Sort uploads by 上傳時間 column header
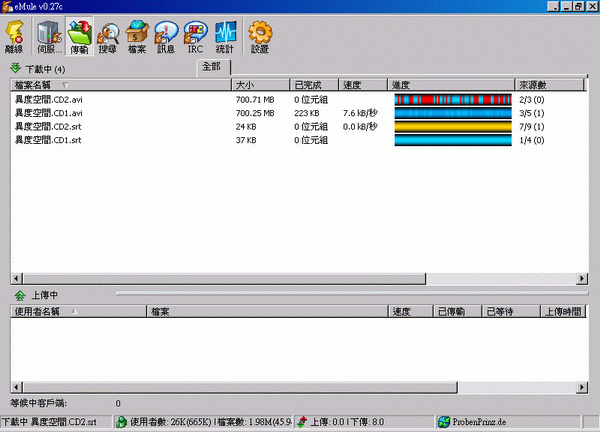The width and height of the screenshot is (600, 432). click(x=563, y=311)
